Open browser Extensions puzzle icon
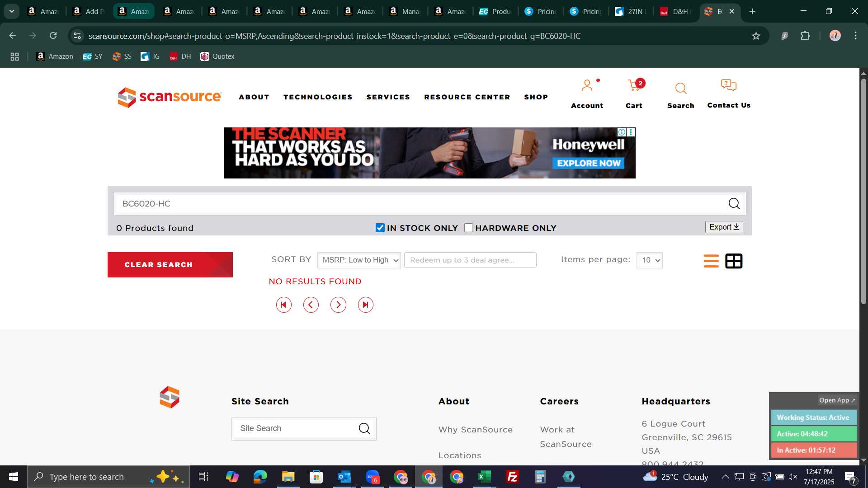 tap(805, 36)
